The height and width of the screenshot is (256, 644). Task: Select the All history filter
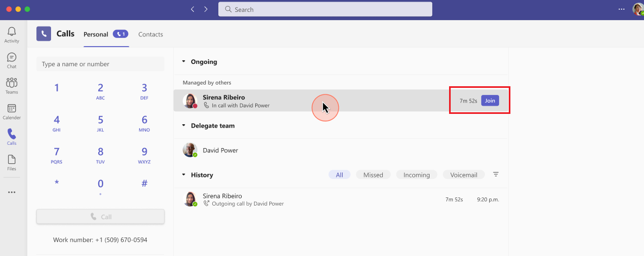pyautogui.click(x=339, y=175)
